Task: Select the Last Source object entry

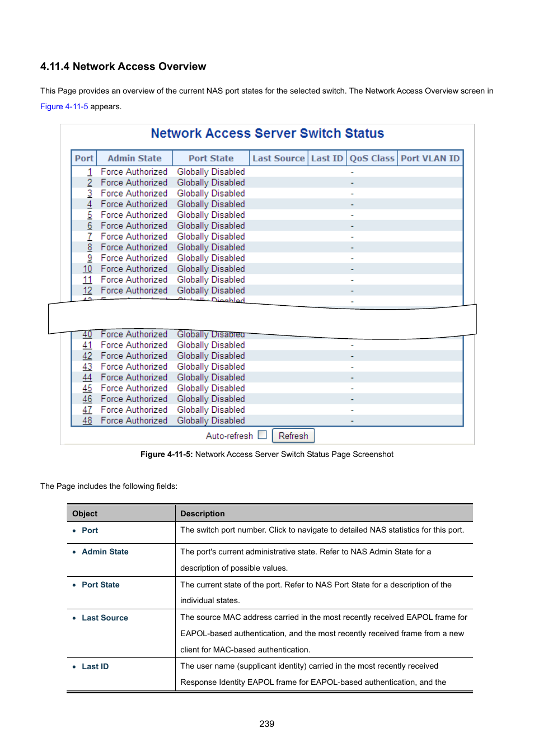Action: click(105, 618)
